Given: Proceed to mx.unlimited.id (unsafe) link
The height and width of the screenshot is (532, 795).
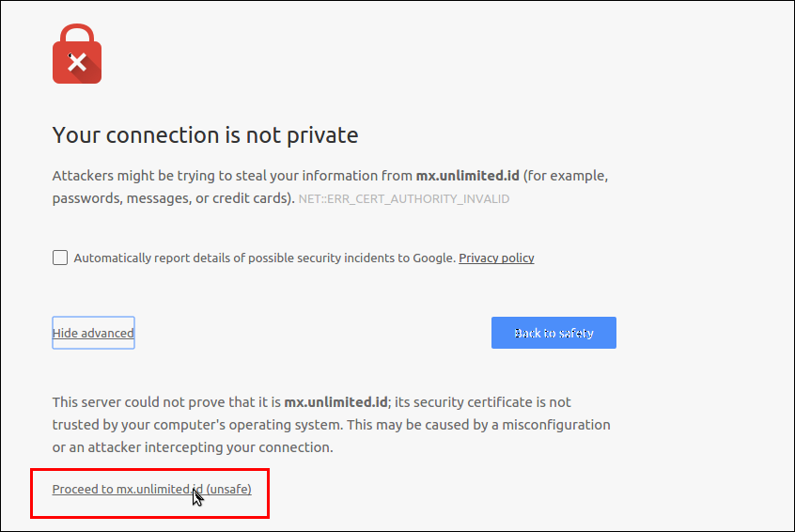Looking at the screenshot, I should 151,490.
